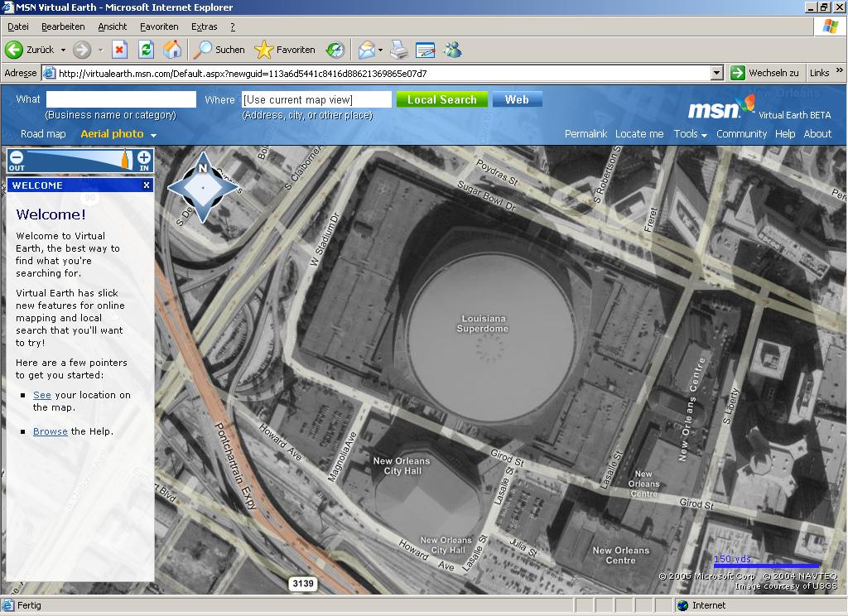Click the Print toolbar icon

pos(399,50)
